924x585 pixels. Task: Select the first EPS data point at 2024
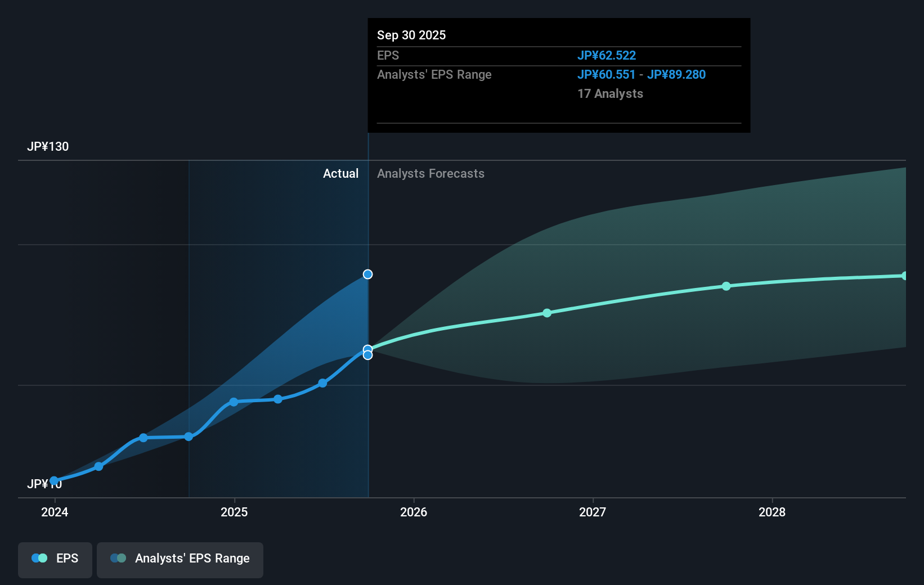click(54, 480)
